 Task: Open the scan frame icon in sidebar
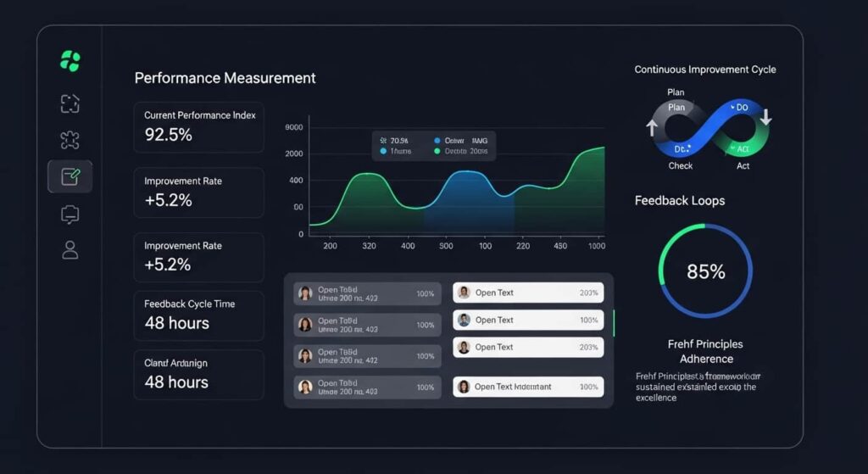[x=70, y=103]
